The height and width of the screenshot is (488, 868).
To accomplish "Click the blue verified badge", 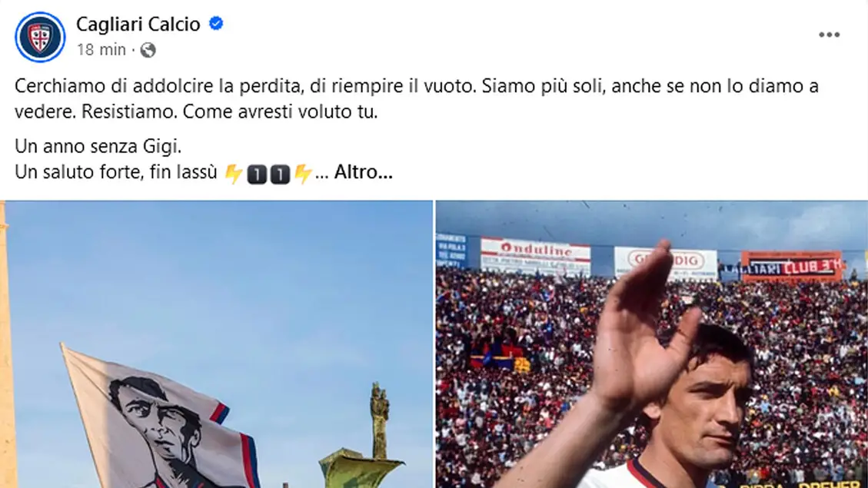I will tap(216, 24).
